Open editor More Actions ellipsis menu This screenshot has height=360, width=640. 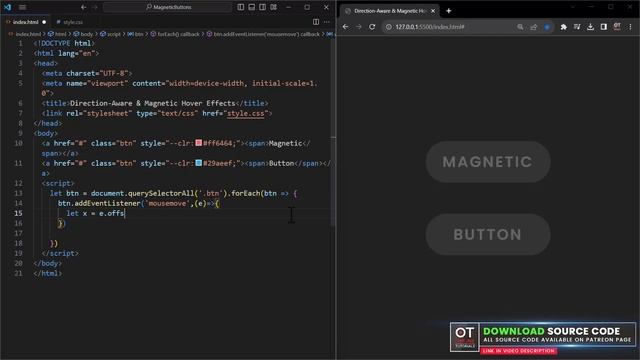(327, 22)
